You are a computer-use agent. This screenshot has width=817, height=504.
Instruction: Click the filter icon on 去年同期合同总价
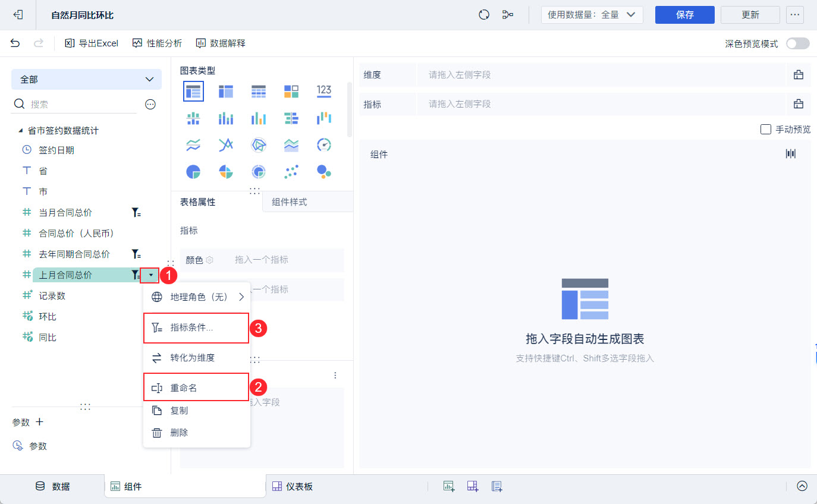pos(136,254)
